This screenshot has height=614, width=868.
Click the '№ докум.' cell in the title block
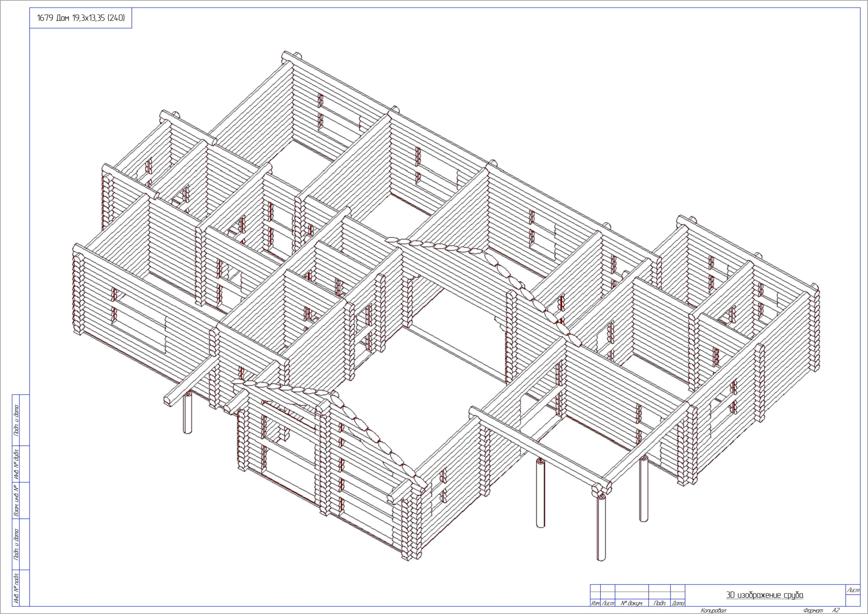[631, 604]
